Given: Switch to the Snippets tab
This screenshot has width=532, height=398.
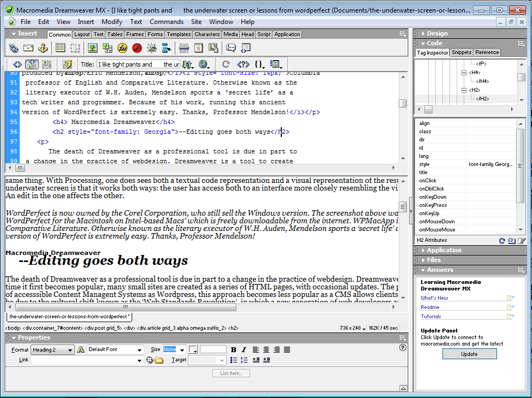Looking at the screenshot, I should [462, 52].
